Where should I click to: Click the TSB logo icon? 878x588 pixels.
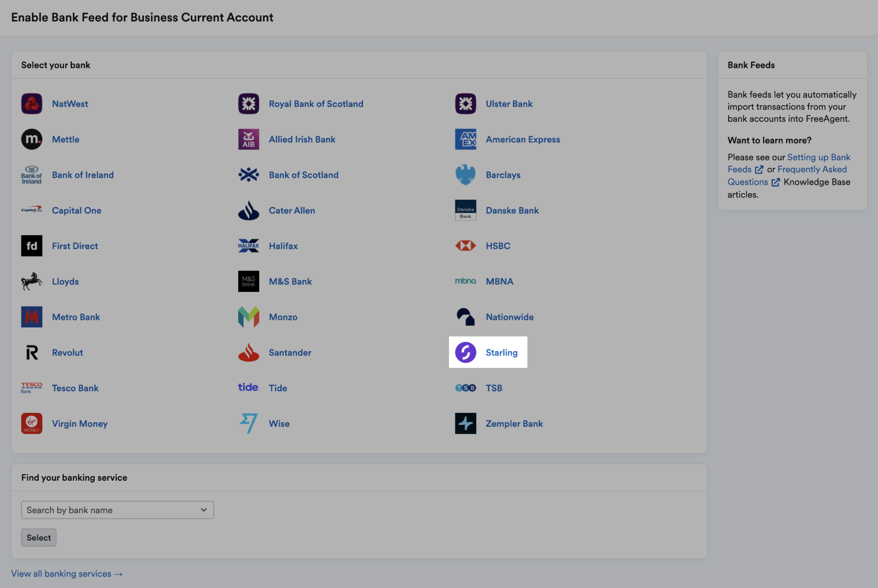465,388
